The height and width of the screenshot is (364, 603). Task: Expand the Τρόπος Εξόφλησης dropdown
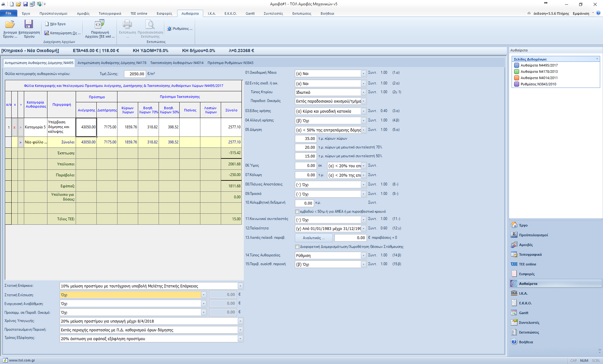[240, 339]
